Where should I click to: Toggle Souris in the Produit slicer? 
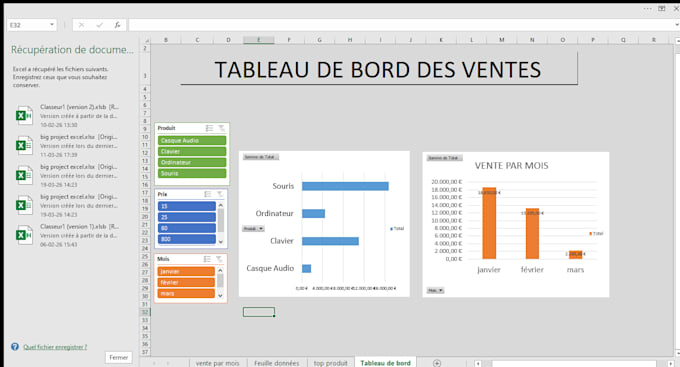pyautogui.click(x=192, y=173)
